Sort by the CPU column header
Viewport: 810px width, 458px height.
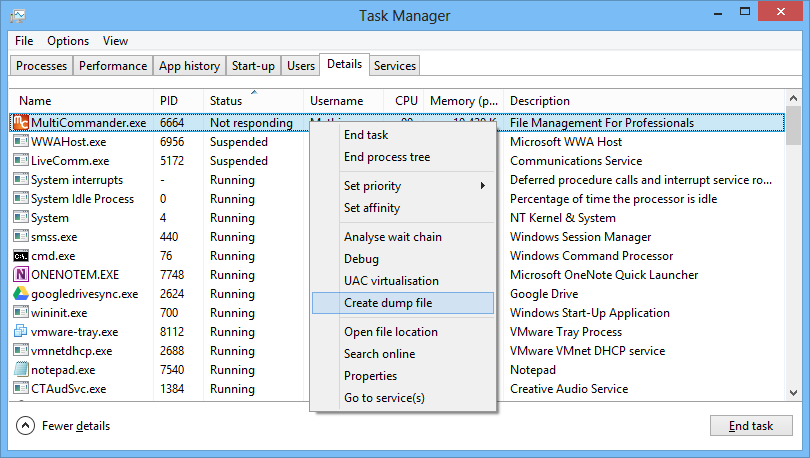click(404, 101)
